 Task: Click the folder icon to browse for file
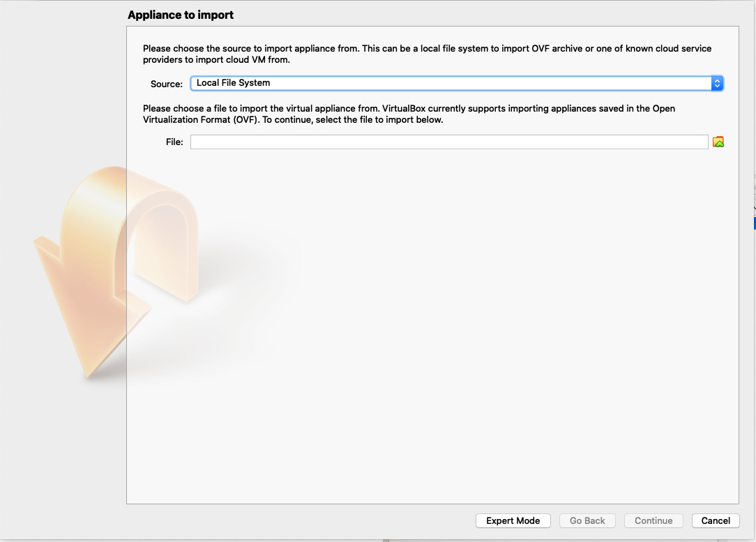(718, 142)
